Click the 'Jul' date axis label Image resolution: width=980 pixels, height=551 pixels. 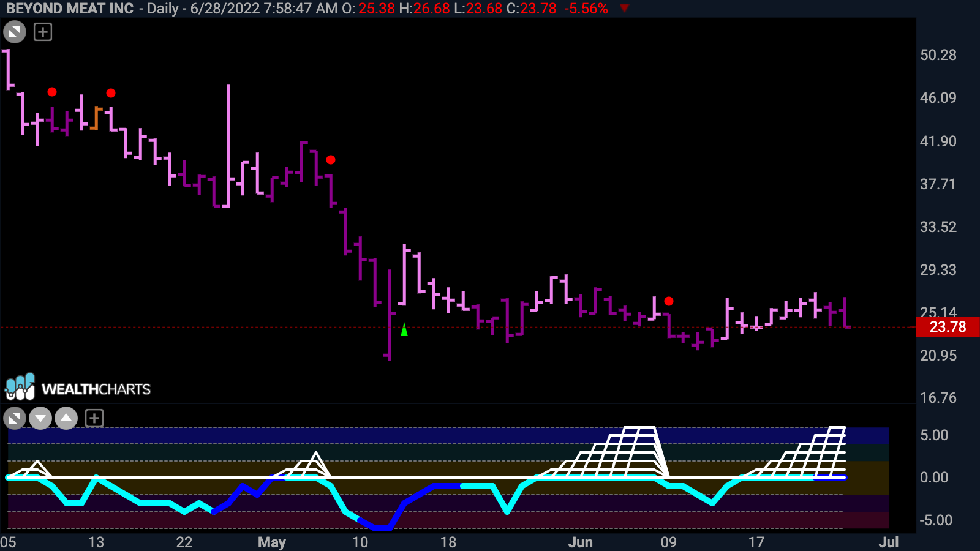pyautogui.click(x=889, y=542)
